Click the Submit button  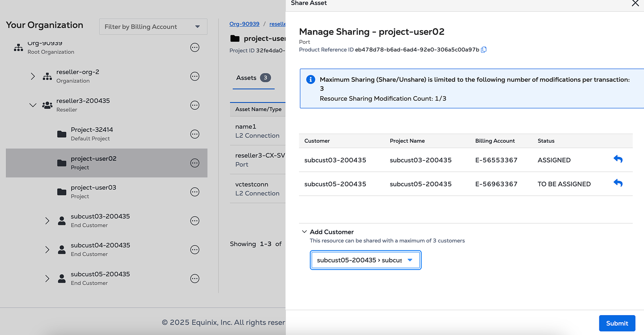(616, 323)
